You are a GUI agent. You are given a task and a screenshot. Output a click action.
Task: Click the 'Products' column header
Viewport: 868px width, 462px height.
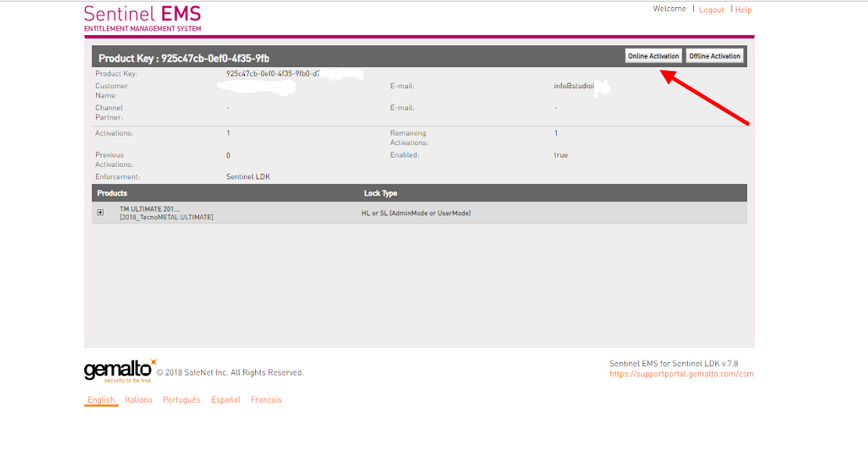pos(112,194)
